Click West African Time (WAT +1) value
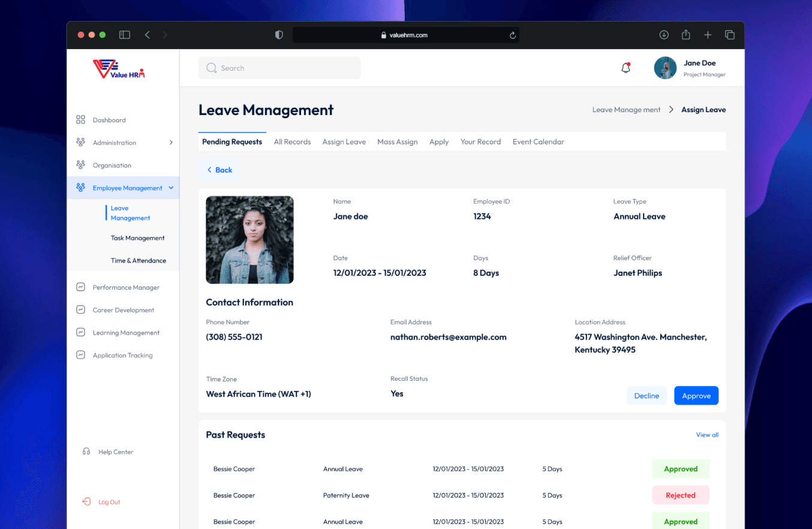 (258, 394)
